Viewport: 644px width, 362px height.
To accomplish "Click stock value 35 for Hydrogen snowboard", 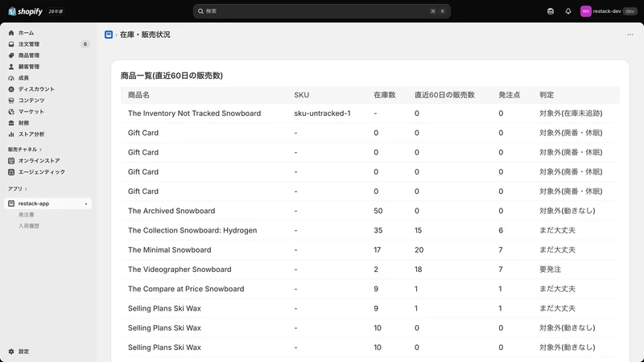I will [x=378, y=230].
